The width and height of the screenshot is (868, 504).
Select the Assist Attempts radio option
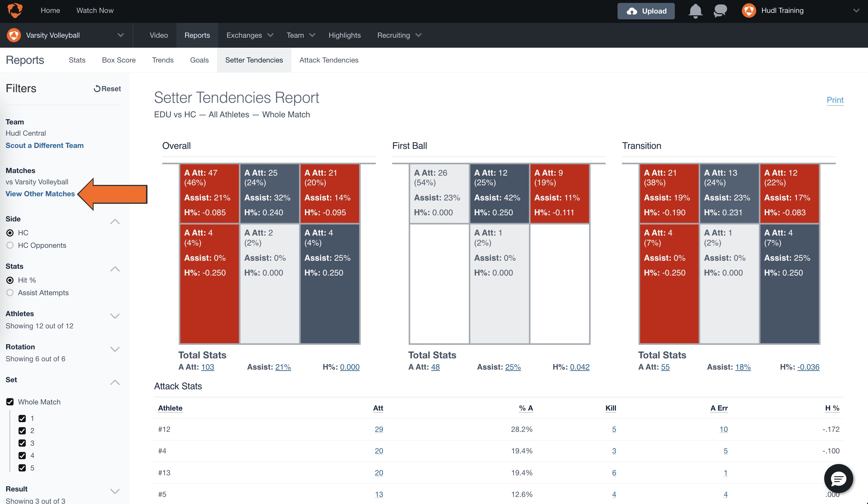[10, 293]
